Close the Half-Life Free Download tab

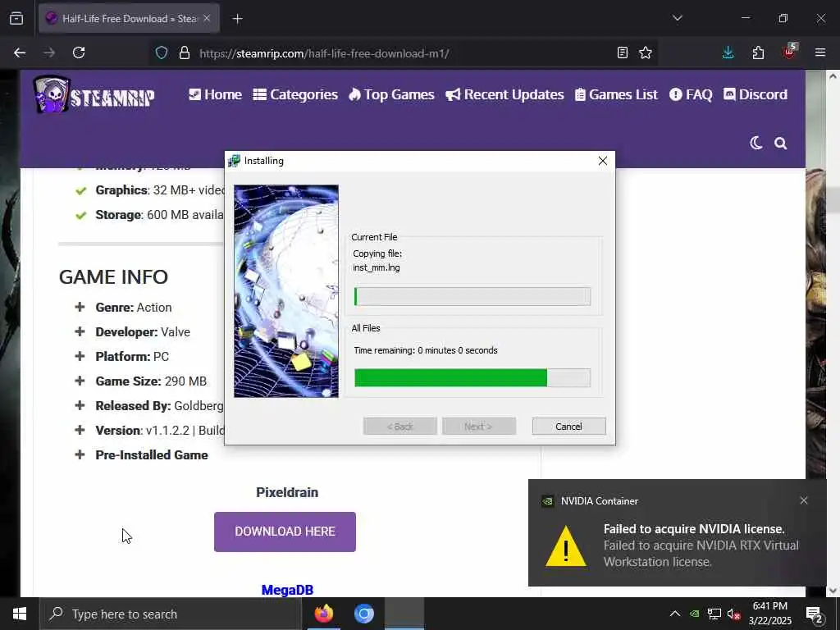point(207,18)
